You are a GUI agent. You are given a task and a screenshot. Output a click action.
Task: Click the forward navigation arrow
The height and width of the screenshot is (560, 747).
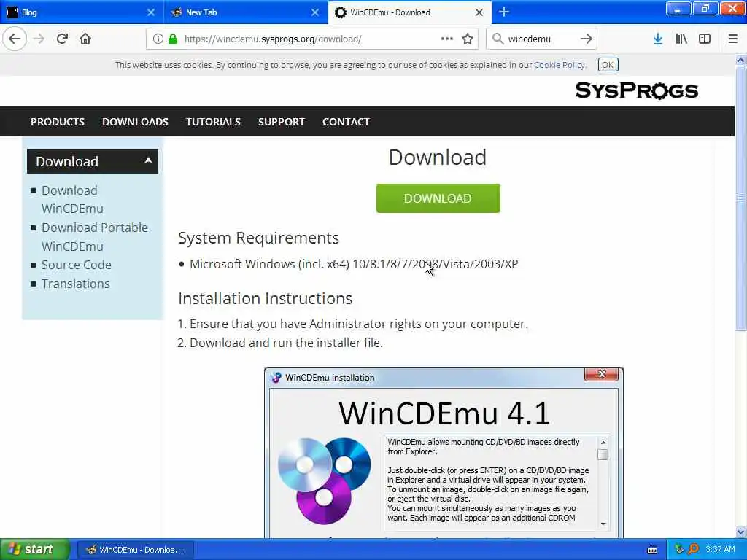coord(39,39)
